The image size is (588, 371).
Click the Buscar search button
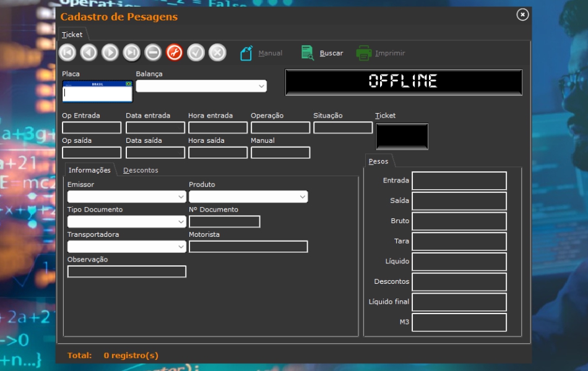pos(322,53)
